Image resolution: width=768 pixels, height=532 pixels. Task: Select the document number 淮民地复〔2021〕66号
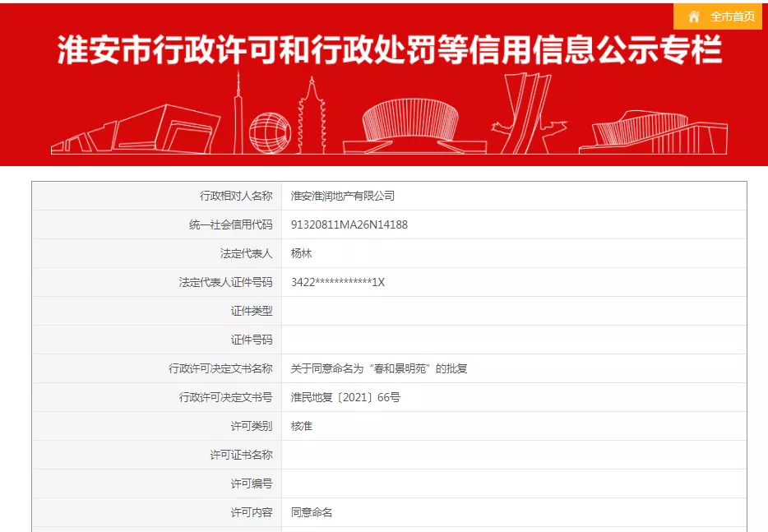[345, 397]
